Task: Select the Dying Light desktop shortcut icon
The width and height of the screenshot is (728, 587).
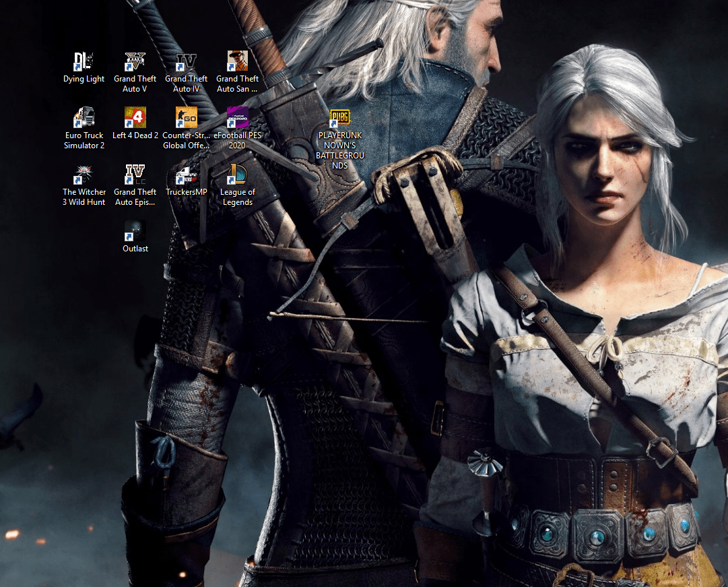Action: pos(84,61)
